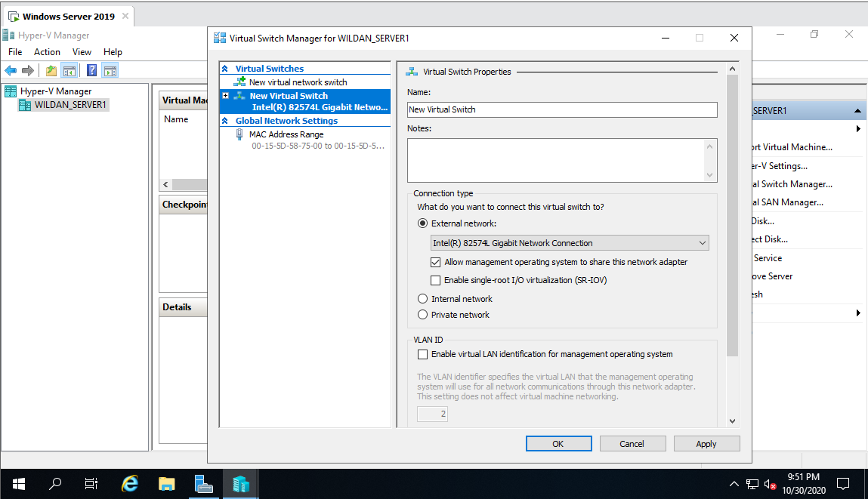This screenshot has width=868, height=499.
Task: Open the Windows Start menu
Action: tap(18, 484)
